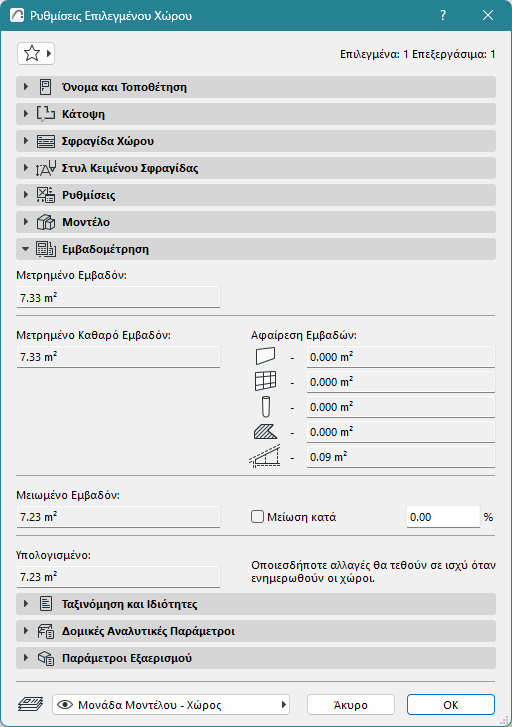Image resolution: width=512 pixels, height=727 pixels.
Task: Click the Μετρημένο Καθαρό Εμβαδόν value field
Action: click(x=118, y=357)
